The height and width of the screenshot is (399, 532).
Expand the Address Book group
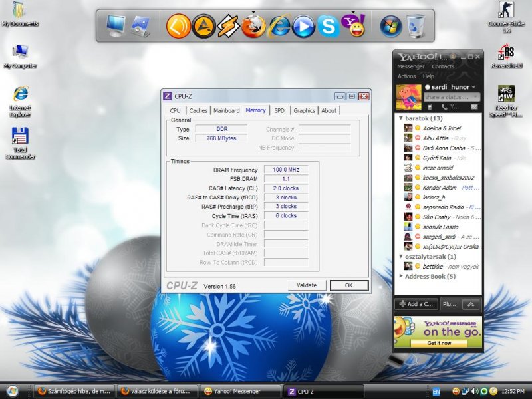tap(401, 276)
